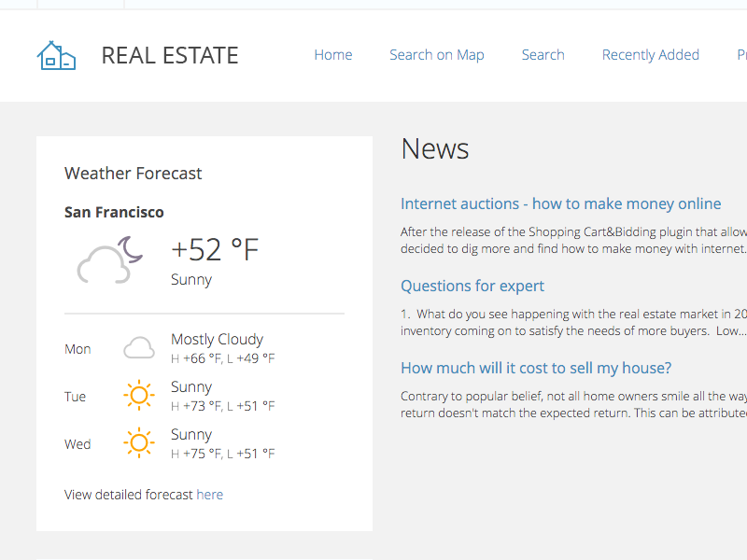Image resolution: width=747 pixels, height=560 pixels.
Task: Click the Real Estate house logo icon
Action: click(x=56, y=56)
